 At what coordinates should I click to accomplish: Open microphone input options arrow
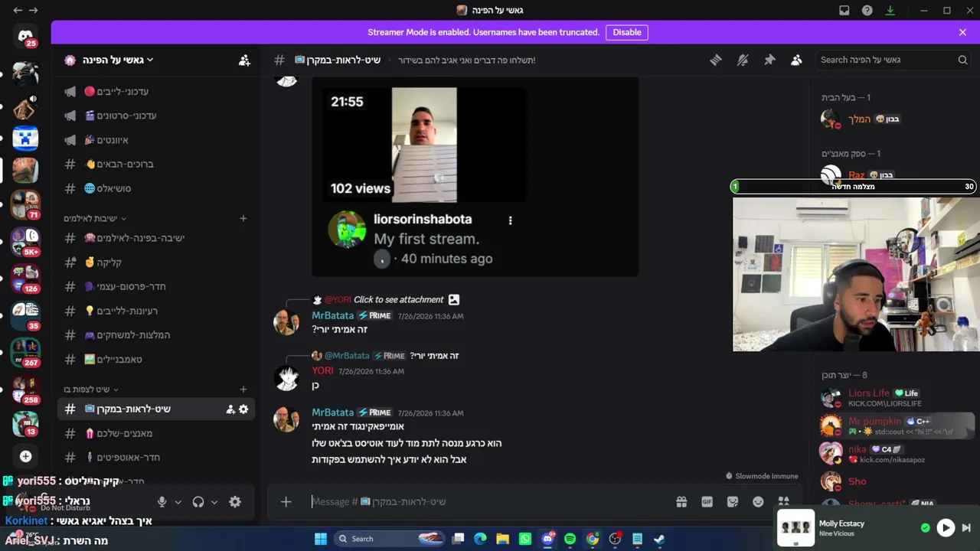pos(178,502)
